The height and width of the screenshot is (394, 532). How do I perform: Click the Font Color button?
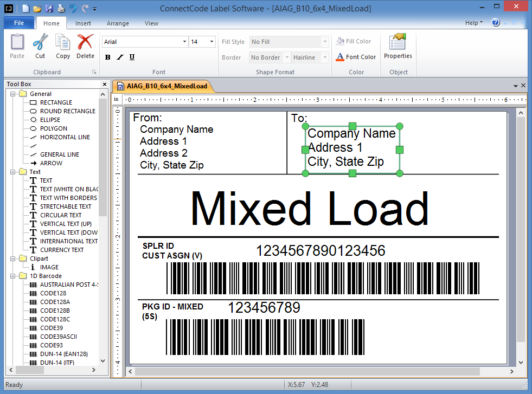356,57
